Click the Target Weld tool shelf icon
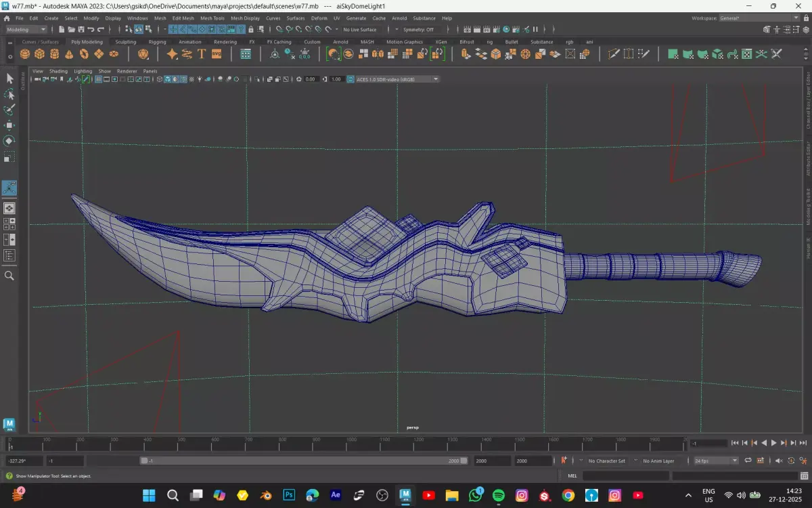 tap(629, 54)
